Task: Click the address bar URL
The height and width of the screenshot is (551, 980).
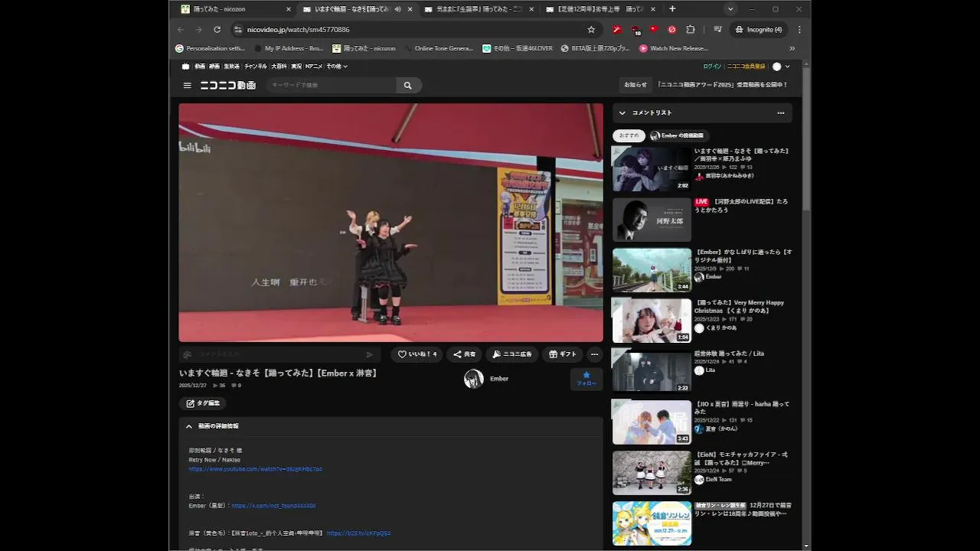Action: (298, 30)
